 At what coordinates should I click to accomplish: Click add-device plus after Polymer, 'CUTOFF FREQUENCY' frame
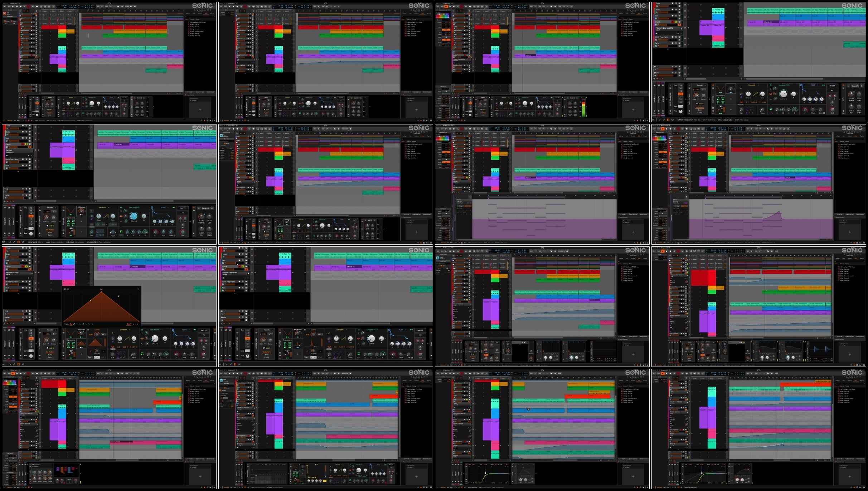840,99
